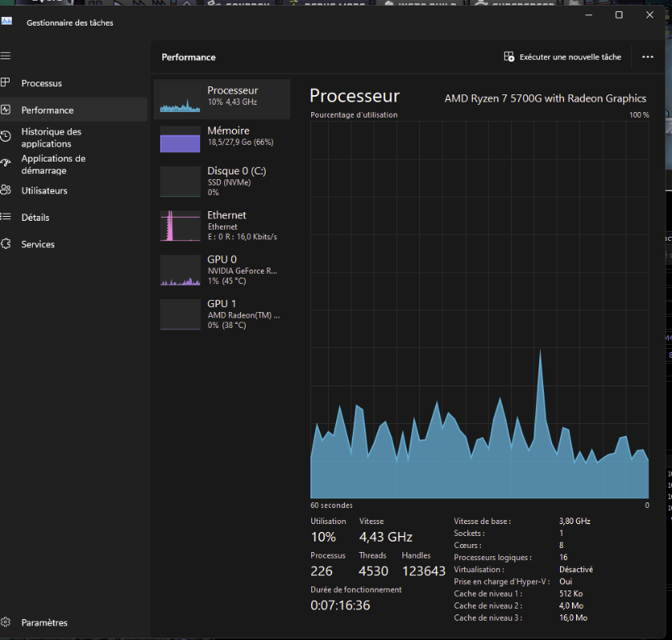Click the Applications de démarrage icon
672x640 pixels.
6,163
